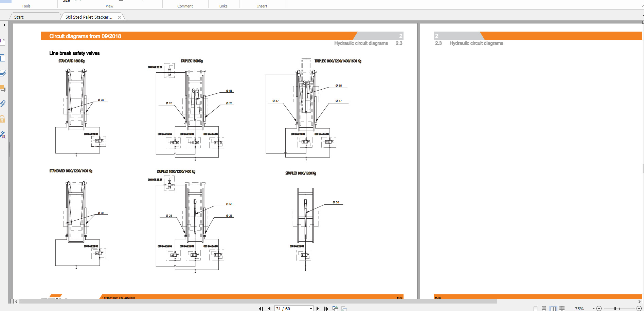Click the 'STANDARD 1600 Kg' diagram label
The height and width of the screenshot is (311, 644).
click(x=71, y=61)
